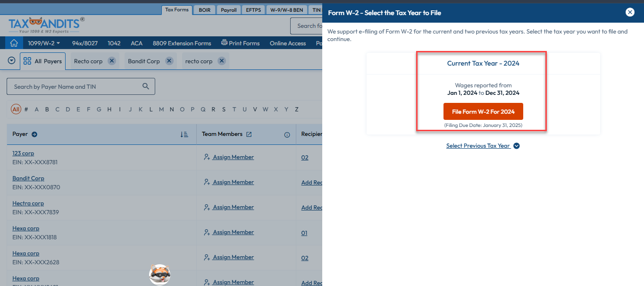Filter payers by letter R
Image resolution: width=644 pixels, height=286 pixels.
pyautogui.click(x=213, y=109)
